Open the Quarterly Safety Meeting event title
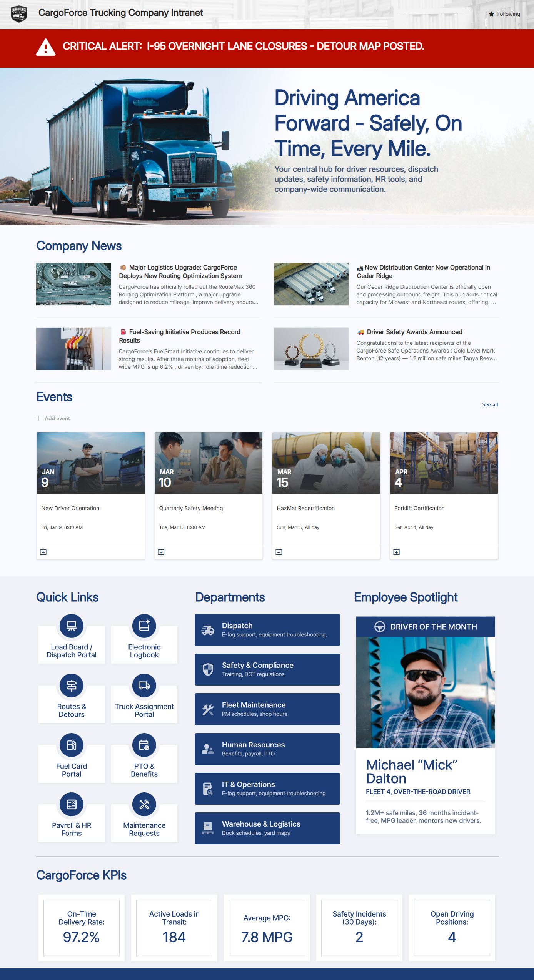Screen dimensions: 534x980 [191, 508]
